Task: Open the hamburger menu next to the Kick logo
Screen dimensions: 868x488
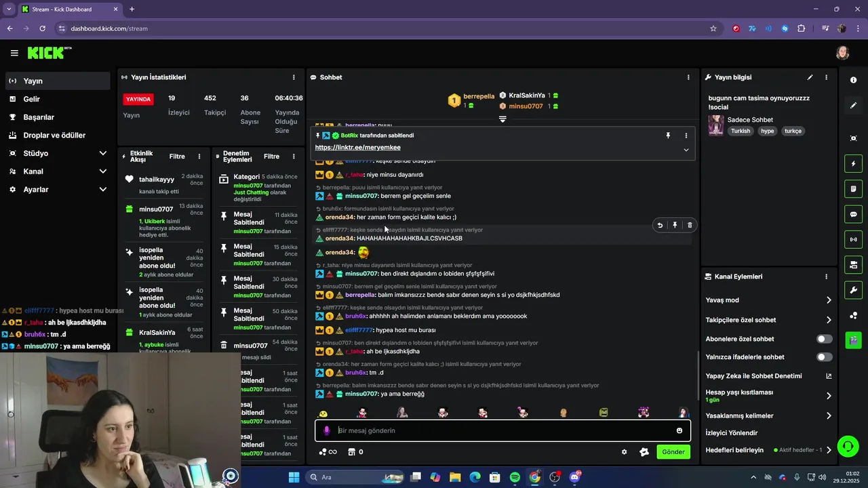Action: [14, 53]
